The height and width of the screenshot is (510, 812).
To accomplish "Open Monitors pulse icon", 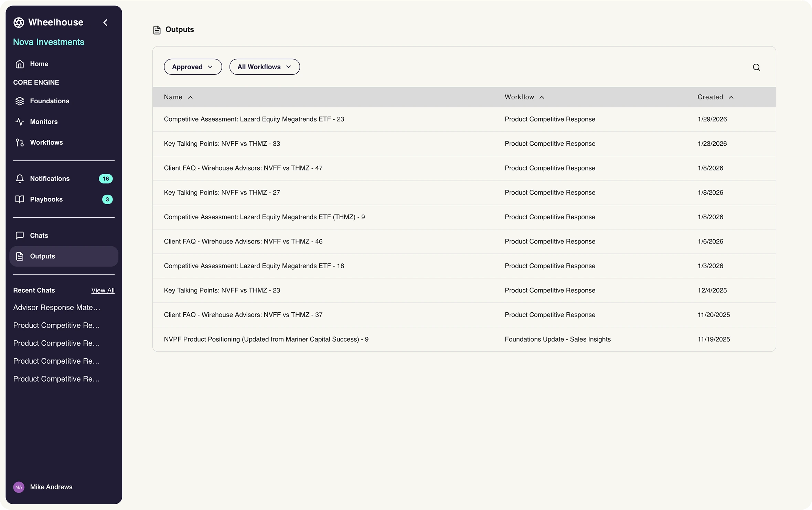I will 20,122.
